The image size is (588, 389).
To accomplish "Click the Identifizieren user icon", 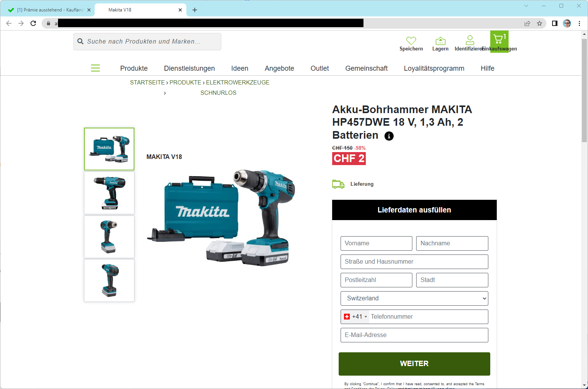I will (470, 40).
